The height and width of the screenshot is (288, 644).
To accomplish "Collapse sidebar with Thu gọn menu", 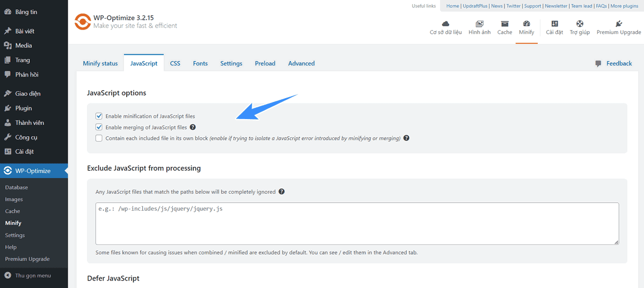I will point(34,276).
